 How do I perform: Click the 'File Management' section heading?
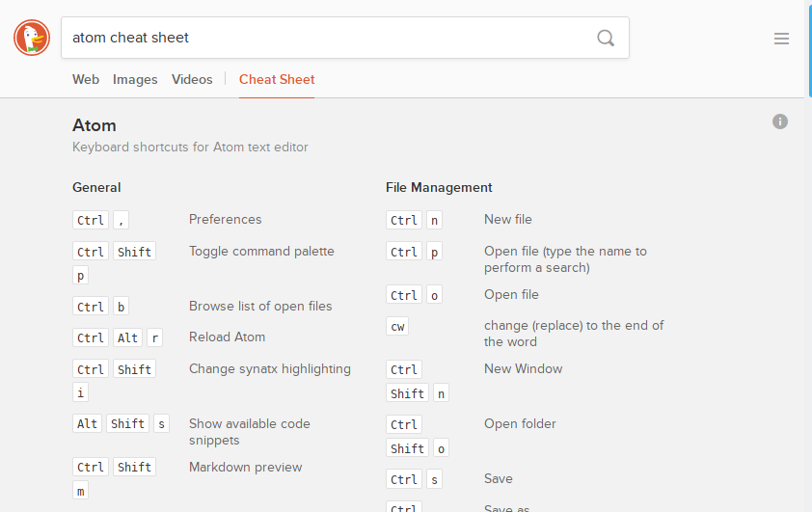click(x=439, y=188)
